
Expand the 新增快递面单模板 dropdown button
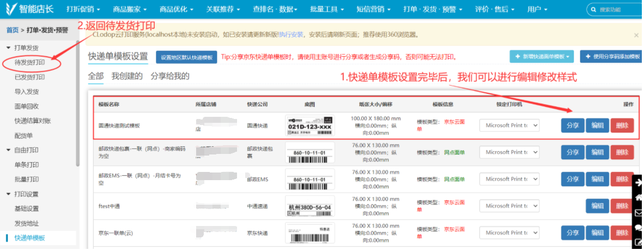click(x=542, y=56)
